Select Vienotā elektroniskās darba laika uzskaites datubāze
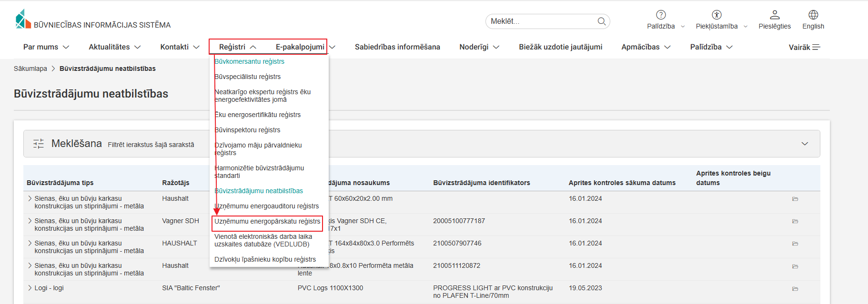The width and height of the screenshot is (868, 304). coord(263,240)
